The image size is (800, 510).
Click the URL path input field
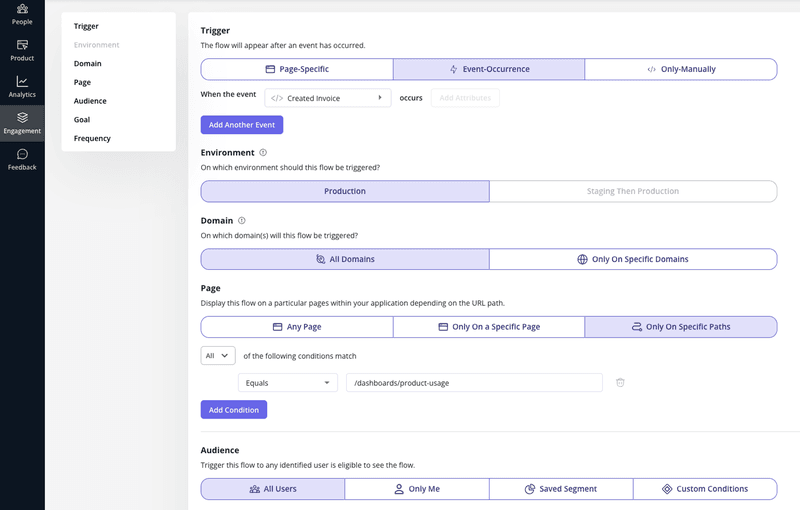coord(474,383)
